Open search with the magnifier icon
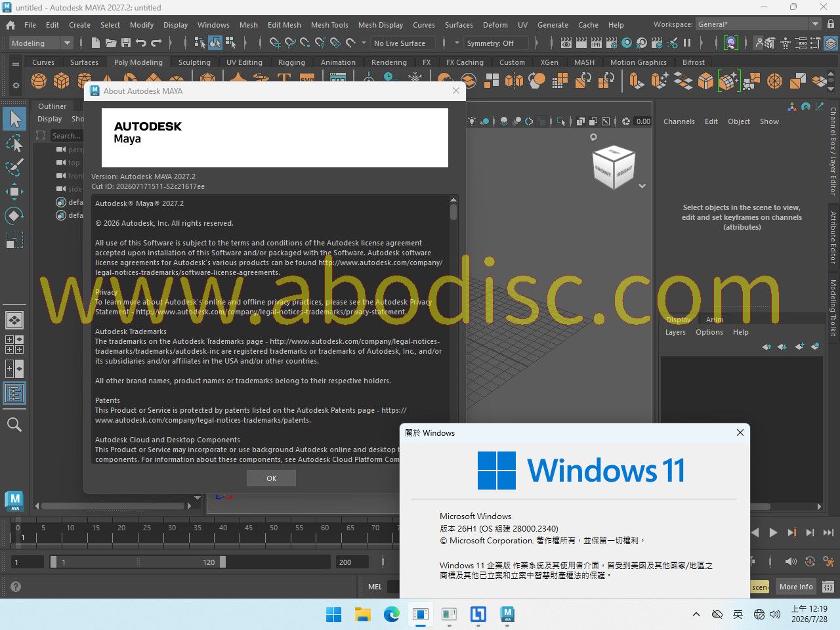 click(14, 425)
